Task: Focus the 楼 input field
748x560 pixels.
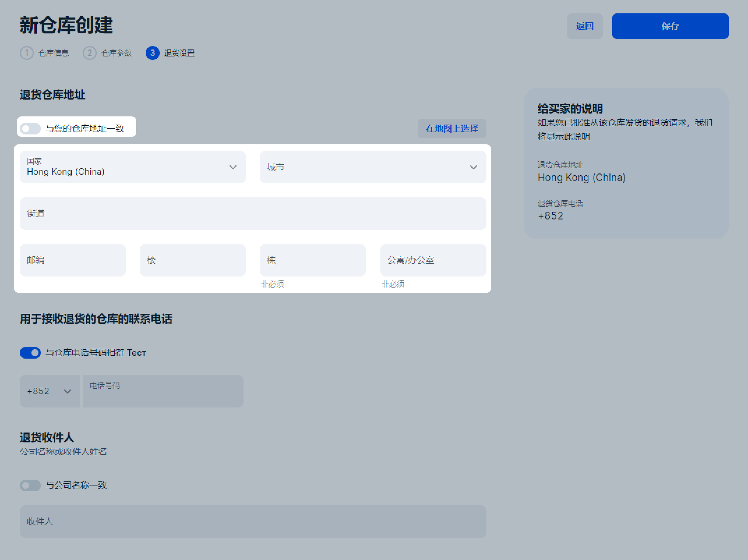Action: pos(193,260)
